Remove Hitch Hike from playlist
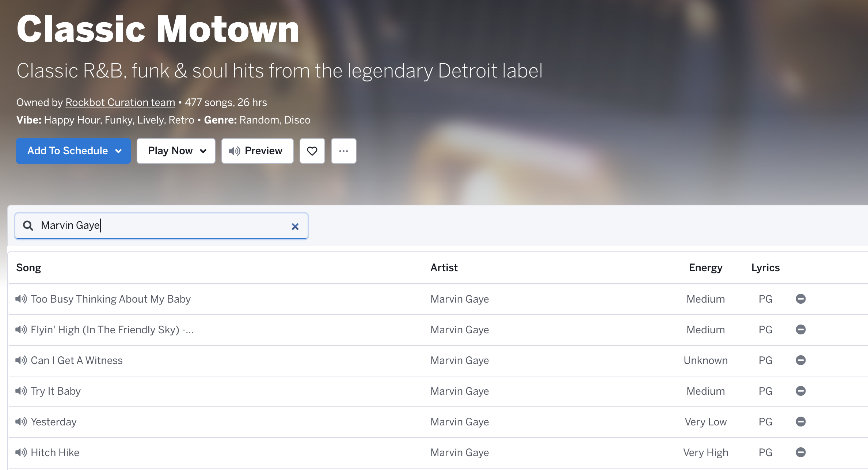 pos(800,452)
